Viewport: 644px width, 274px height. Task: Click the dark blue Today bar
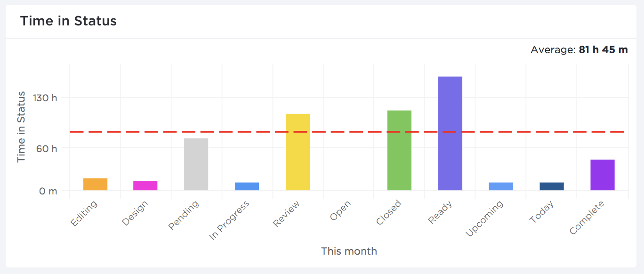tap(552, 186)
